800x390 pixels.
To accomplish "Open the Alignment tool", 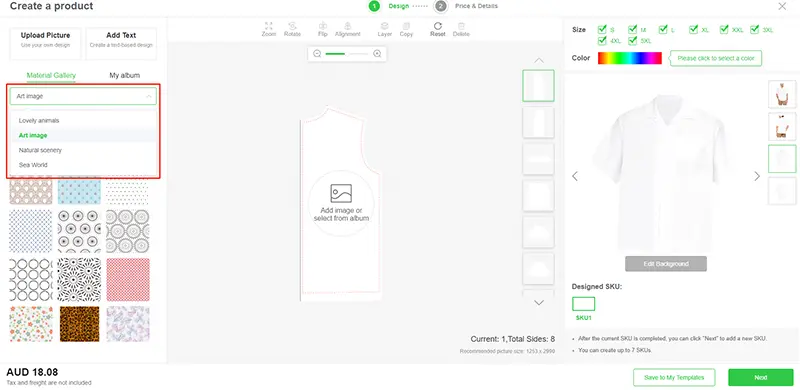I will click(347, 29).
